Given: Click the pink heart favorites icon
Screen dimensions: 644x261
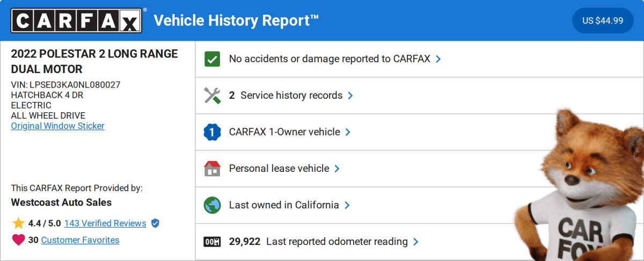Looking at the screenshot, I should [18, 240].
